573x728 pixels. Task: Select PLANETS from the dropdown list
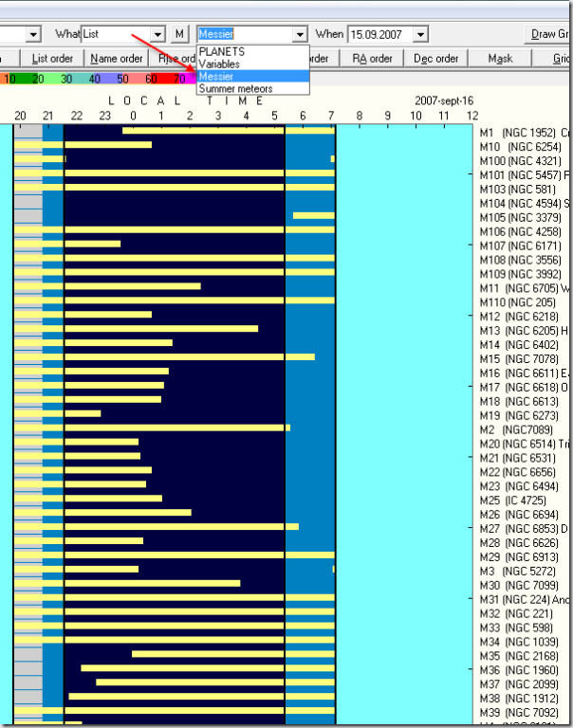[x=221, y=51]
